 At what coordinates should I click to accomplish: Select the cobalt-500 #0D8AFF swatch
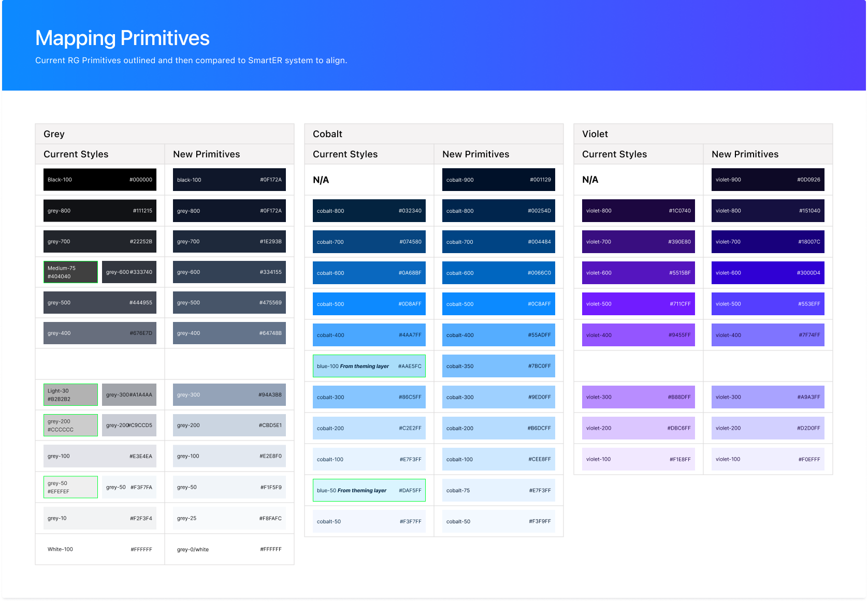coord(369,304)
